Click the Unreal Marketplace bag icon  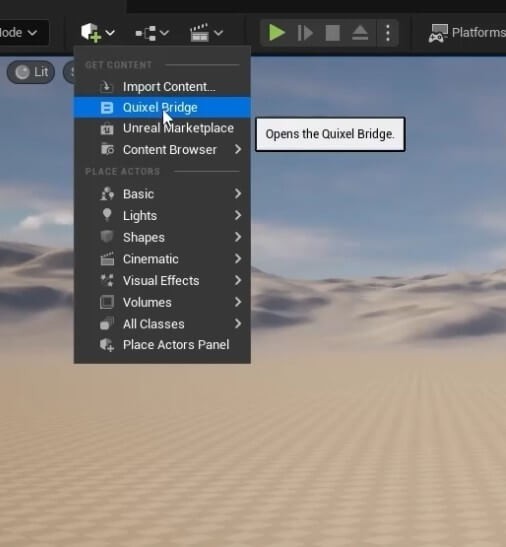click(x=107, y=129)
